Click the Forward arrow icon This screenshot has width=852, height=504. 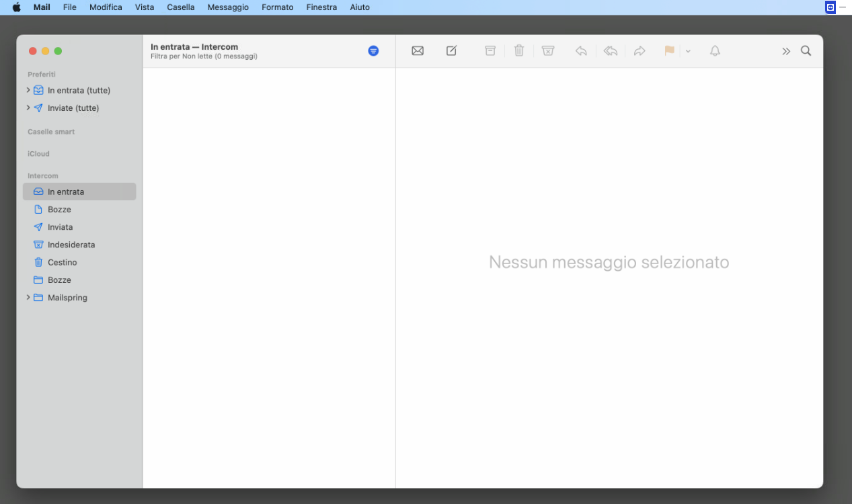click(x=640, y=51)
